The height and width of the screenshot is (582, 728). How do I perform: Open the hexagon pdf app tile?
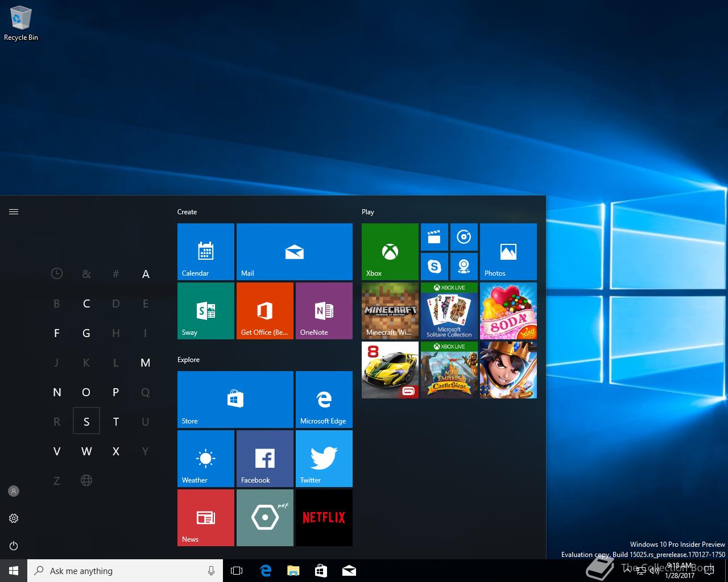point(265,518)
